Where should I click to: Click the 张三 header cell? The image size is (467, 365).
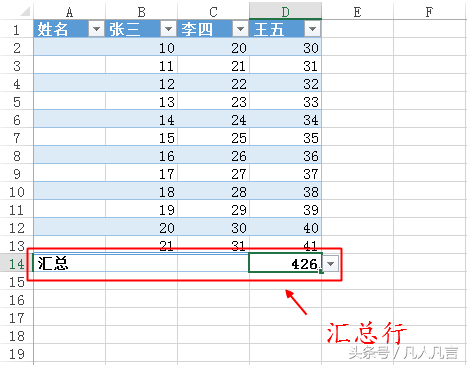click(141, 29)
